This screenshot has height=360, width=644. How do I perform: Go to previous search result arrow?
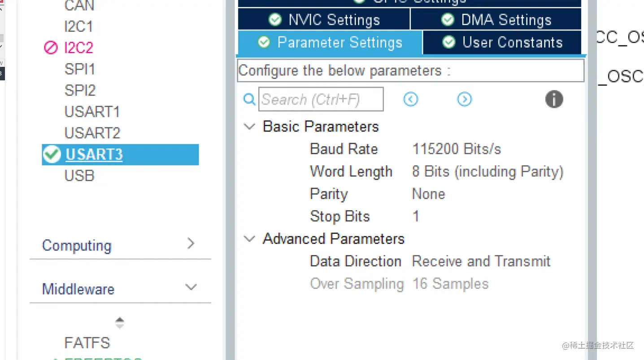click(410, 99)
